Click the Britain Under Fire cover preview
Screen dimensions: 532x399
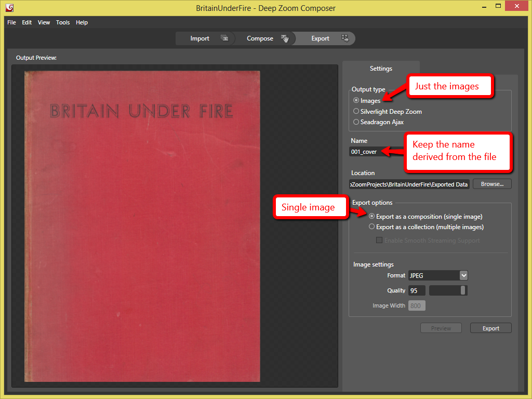(x=142, y=227)
